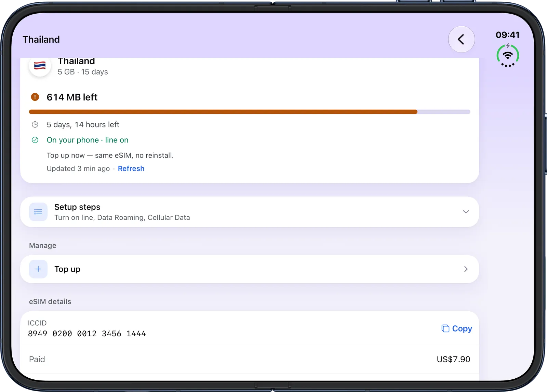Click the Setup steps list icon

pyautogui.click(x=38, y=212)
